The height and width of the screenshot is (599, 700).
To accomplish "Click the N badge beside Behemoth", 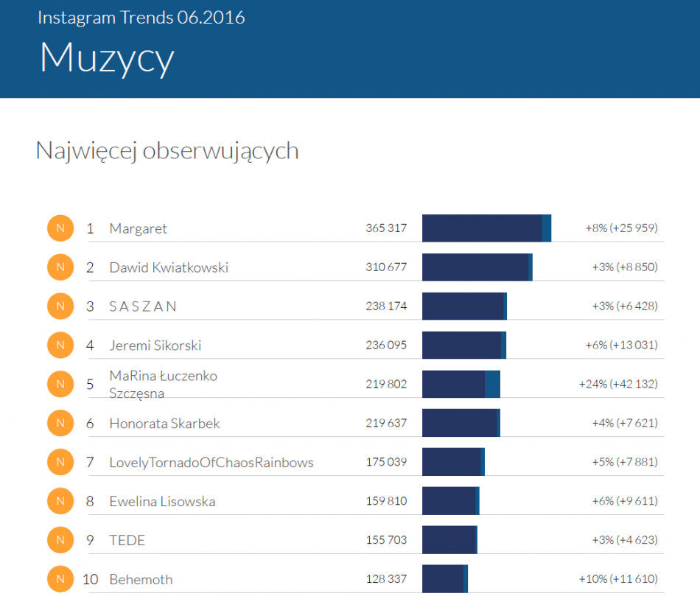I will tap(60, 579).
